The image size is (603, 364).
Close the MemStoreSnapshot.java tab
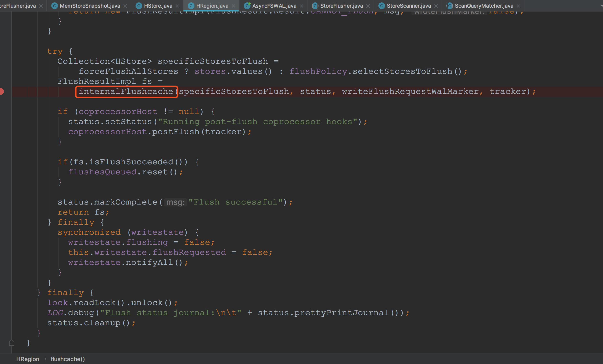coord(125,6)
